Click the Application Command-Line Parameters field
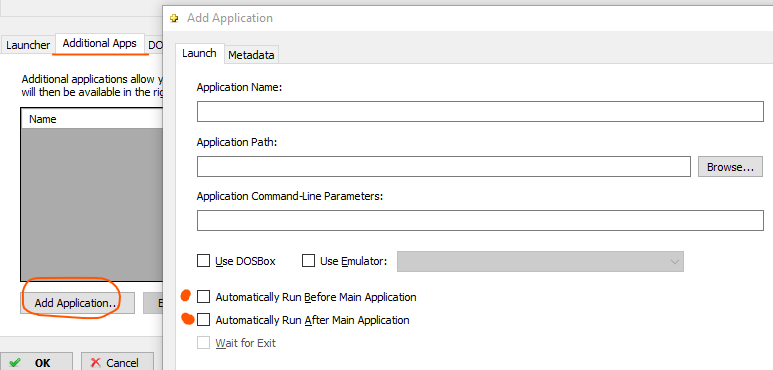Viewport: 773px width, 370px height. pos(480,220)
